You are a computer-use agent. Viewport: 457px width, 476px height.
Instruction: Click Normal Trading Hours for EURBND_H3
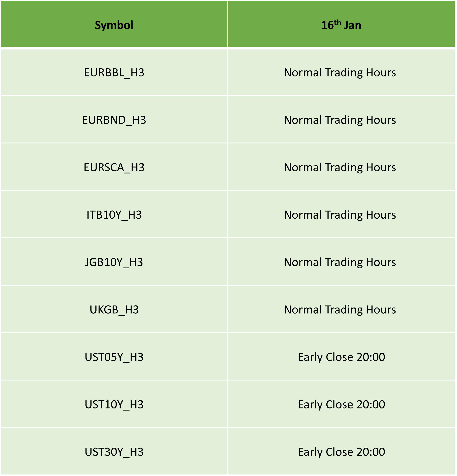point(340,120)
